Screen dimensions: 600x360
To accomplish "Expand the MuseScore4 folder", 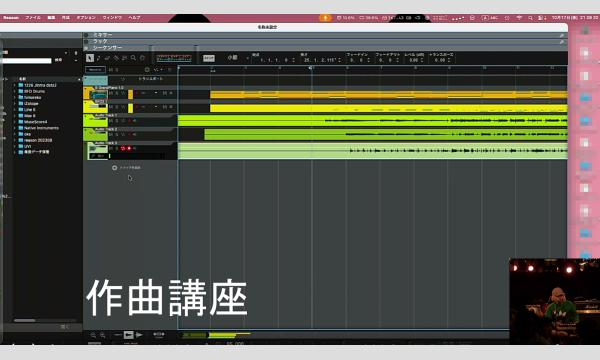I will [15, 122].
